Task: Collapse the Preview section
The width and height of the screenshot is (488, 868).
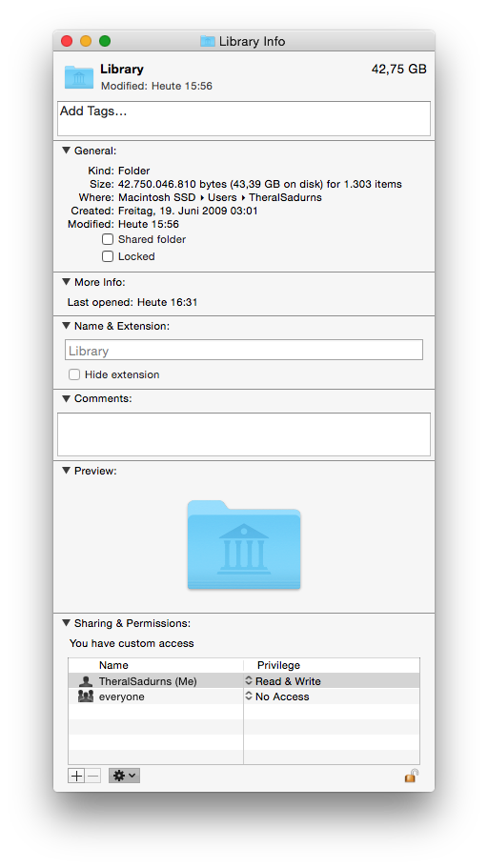Action: [x=67, y=471]
